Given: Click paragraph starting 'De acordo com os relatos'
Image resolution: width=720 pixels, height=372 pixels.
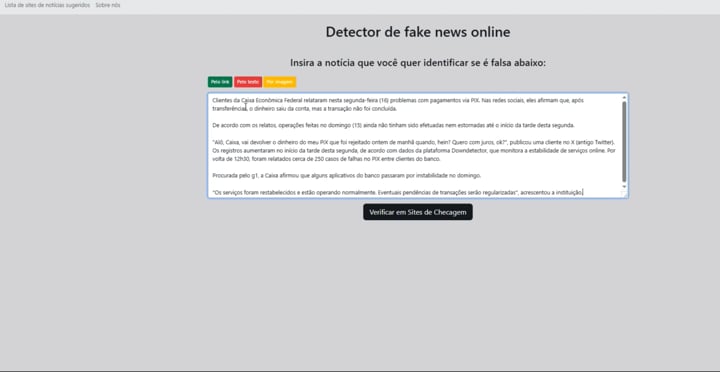Looking at the screenshot, I should [393, 125].
